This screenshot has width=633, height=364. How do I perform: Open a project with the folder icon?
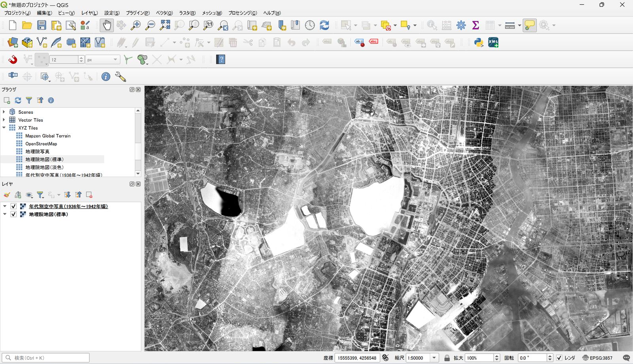click(x=27, y=25)
